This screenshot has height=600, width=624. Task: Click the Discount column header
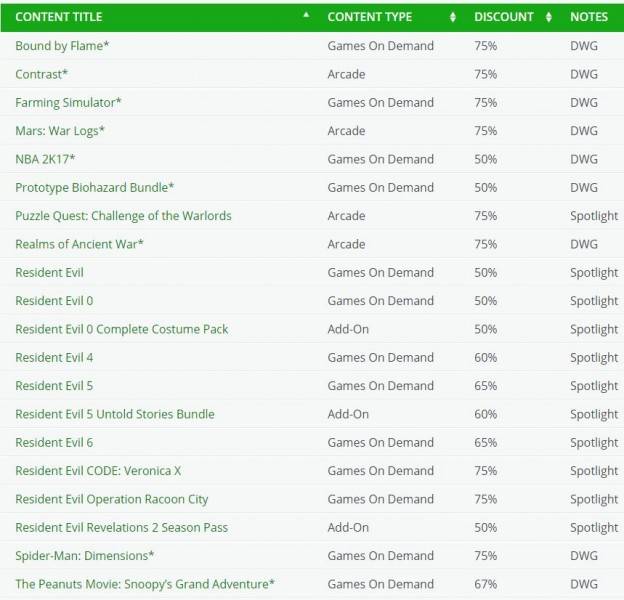point(503,17)
